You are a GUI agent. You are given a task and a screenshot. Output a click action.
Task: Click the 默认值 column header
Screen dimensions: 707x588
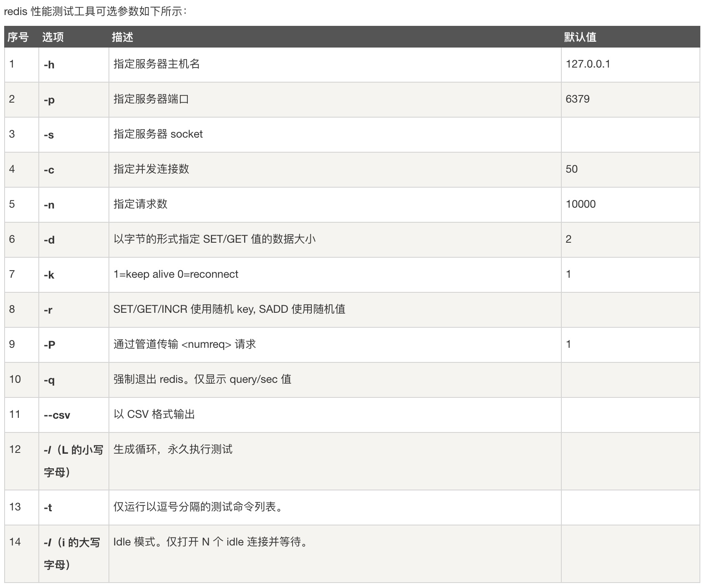pyautogui.click(x=581, y=37)
